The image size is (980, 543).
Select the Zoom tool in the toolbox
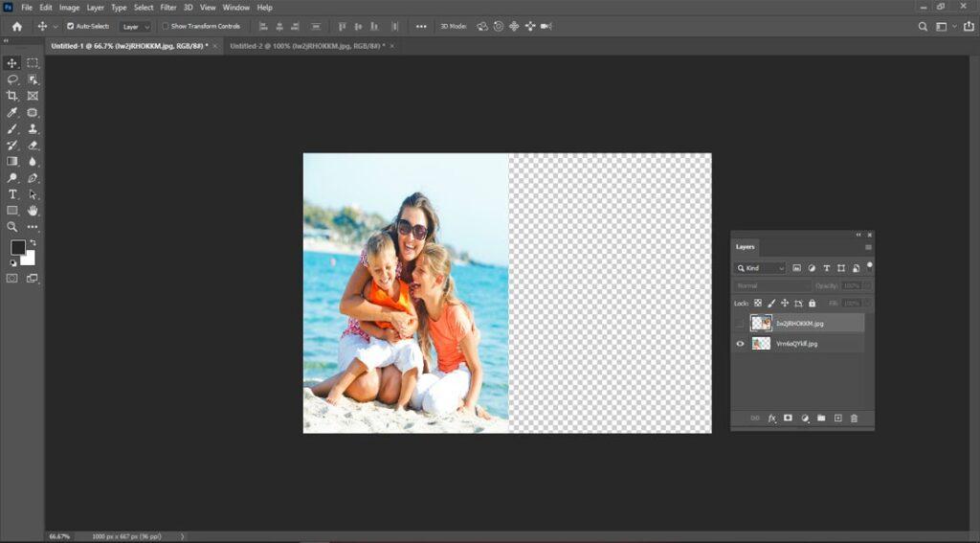tap(11, 227)
